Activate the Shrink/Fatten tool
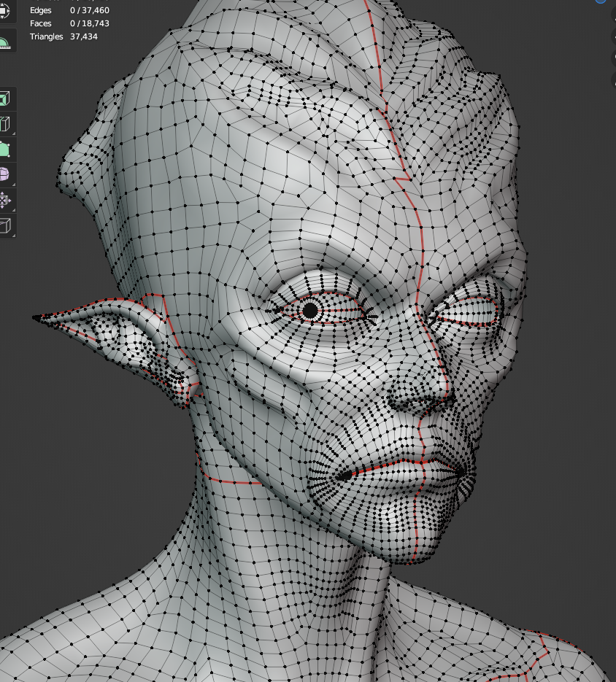 click(x=4, y=200)
